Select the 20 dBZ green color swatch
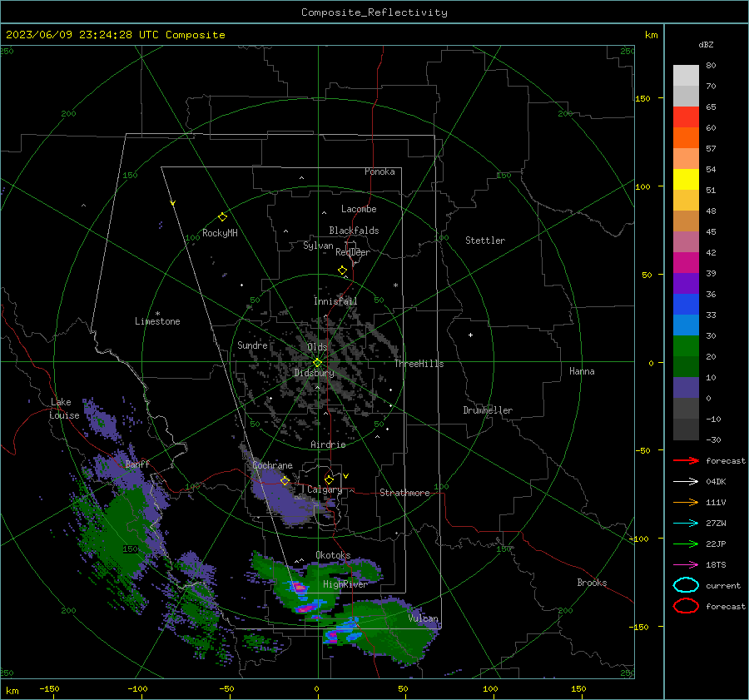Image resolution: width=749 pixels, height=700 pixels. click(x=686, y=346)
